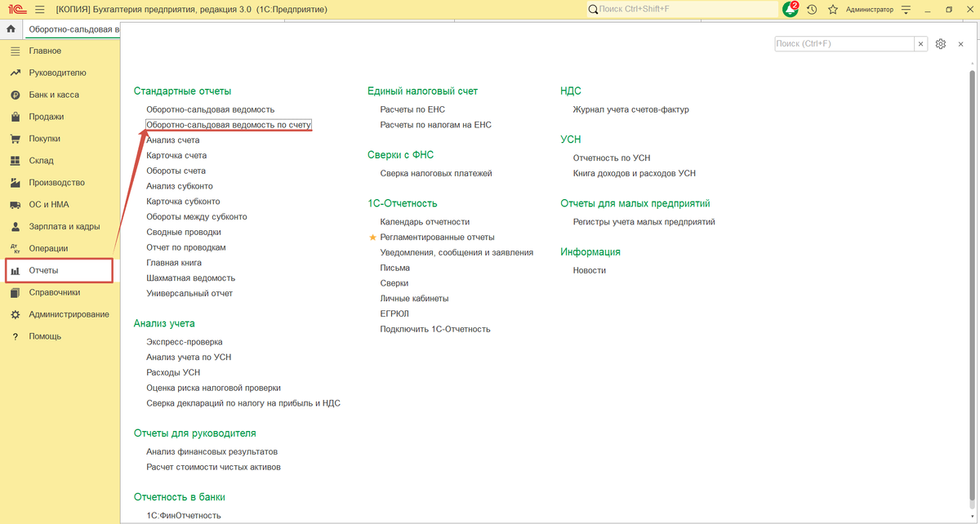Open Главная книга report

click(174, 263)
